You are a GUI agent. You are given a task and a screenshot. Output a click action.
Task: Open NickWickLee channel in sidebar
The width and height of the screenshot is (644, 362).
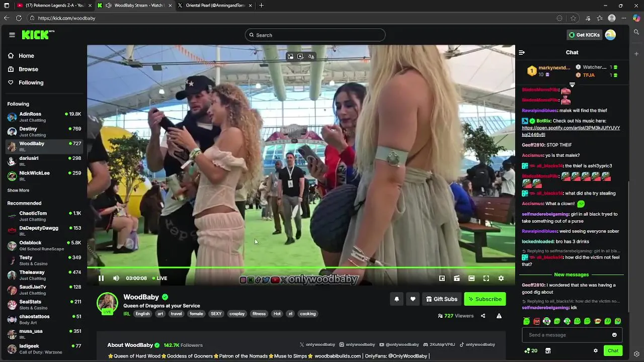[x=44, y=175]
